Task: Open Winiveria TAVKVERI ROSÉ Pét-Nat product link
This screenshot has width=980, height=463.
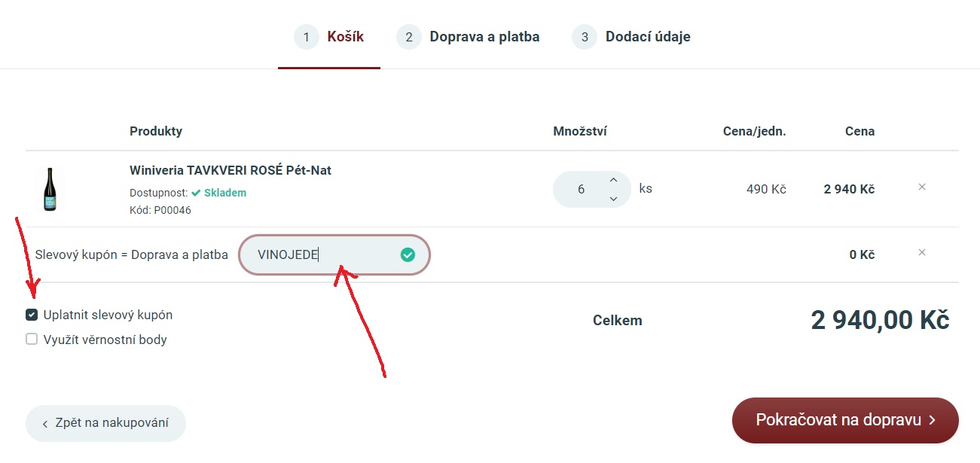Action: pyautogui.click(x=230, y=170)
